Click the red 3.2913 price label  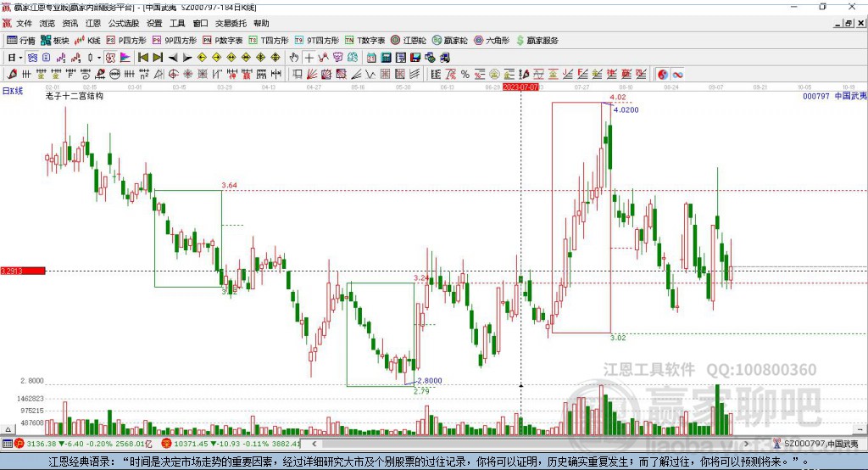pos(23,271)
